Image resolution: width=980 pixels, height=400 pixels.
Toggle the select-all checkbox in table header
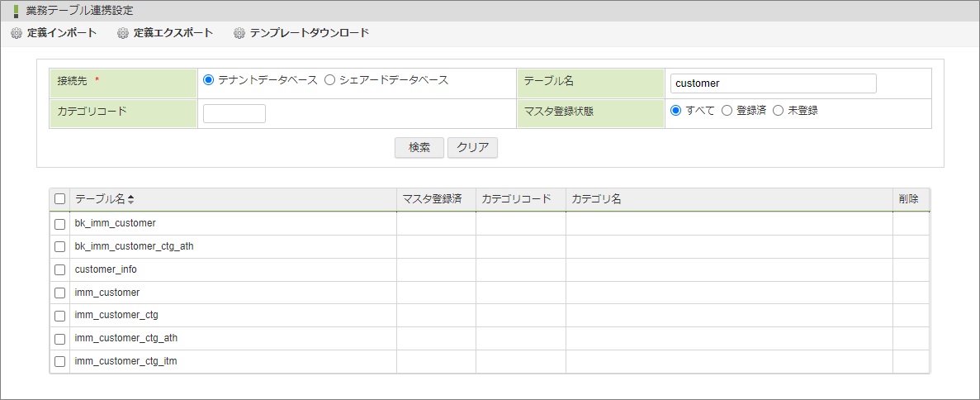(59, 199)
